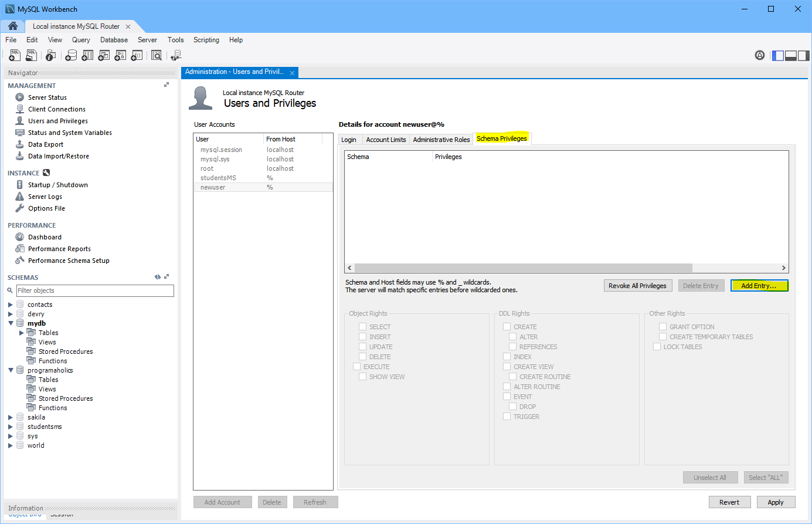Create a new SQL tab icon

(x=15, y=55)
